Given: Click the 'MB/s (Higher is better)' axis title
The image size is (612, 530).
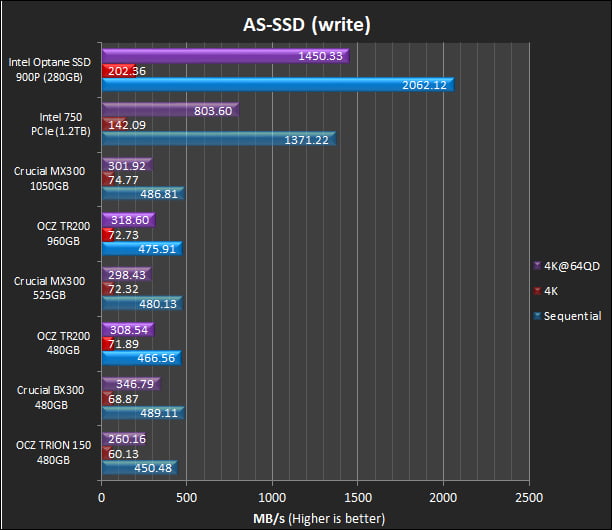Looking at the screenshot, I should [319, 519].
